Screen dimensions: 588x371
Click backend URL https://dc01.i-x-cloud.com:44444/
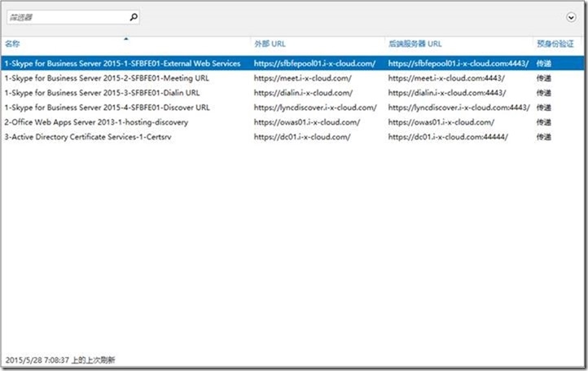448,137
